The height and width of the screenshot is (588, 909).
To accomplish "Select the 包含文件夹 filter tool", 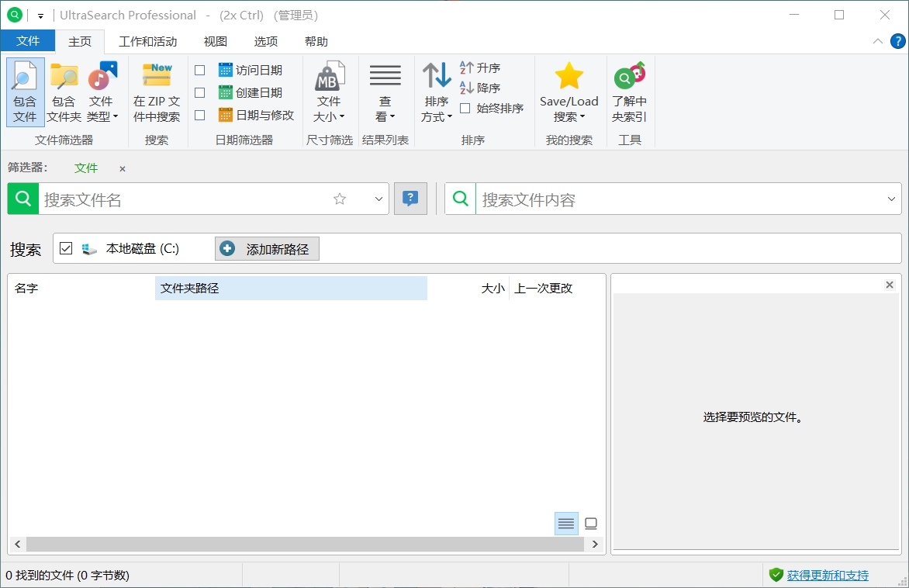I will coord(63,92).
